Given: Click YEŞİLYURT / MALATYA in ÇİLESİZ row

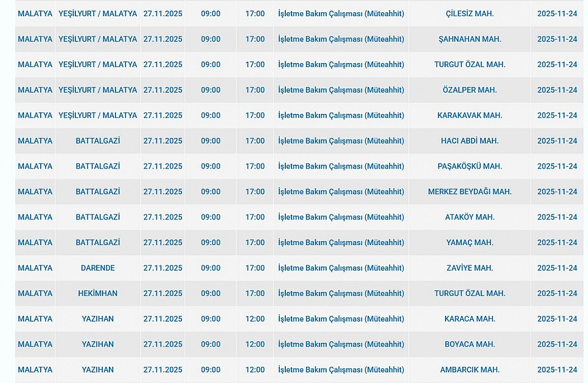Looking at the screenshot, I should click(98, 13).
